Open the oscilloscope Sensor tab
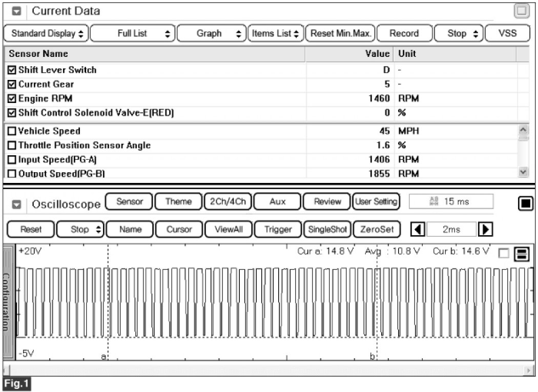Screen dimensions: 538x392 129,201
